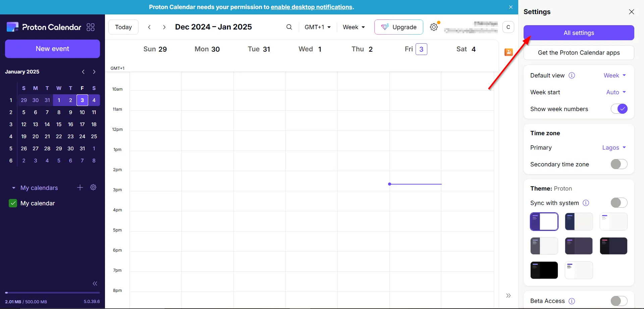644x309 pixels.
Task: Open the Week view dropdown in toolbar
Action: (x=354, y=27)
